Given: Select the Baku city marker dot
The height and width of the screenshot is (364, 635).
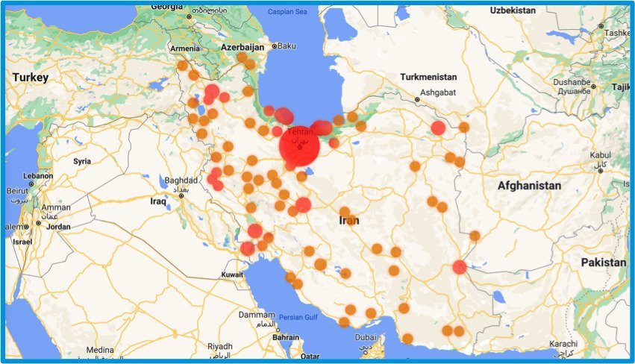Looking at the screenshot, I should [x=275, y=46].
